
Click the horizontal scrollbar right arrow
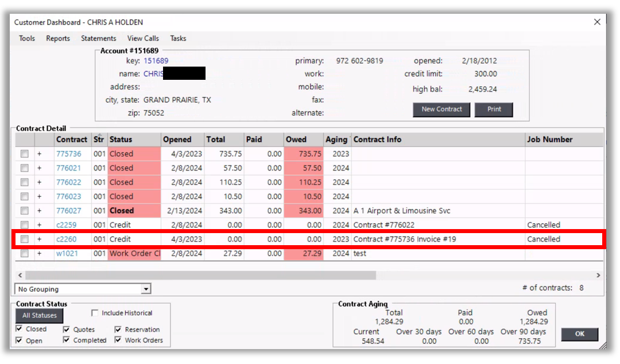598,276
